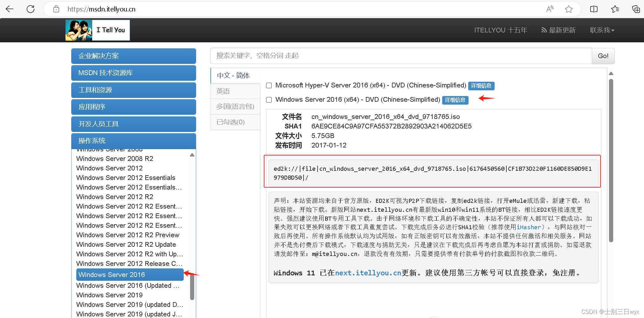Select Windows Server 2012 R2
The height and width of the screenshot is (318, 644).
[115, 197]
